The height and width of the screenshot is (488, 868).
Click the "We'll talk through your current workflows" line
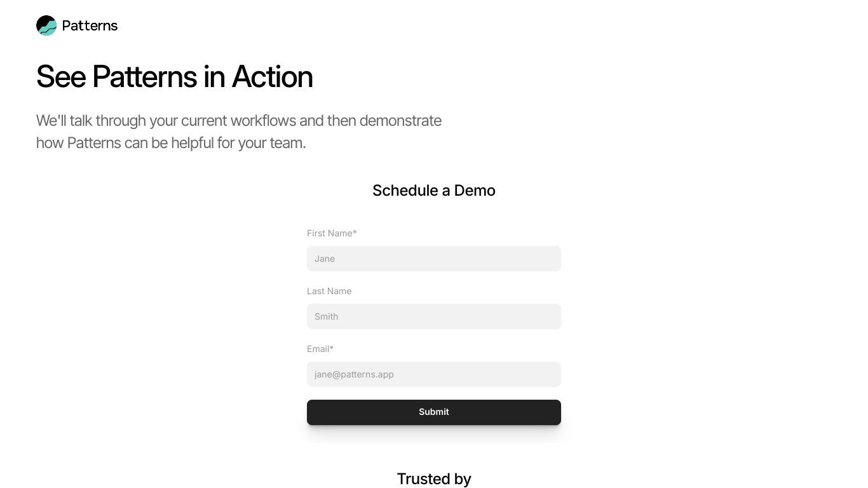tap(239, 121)
